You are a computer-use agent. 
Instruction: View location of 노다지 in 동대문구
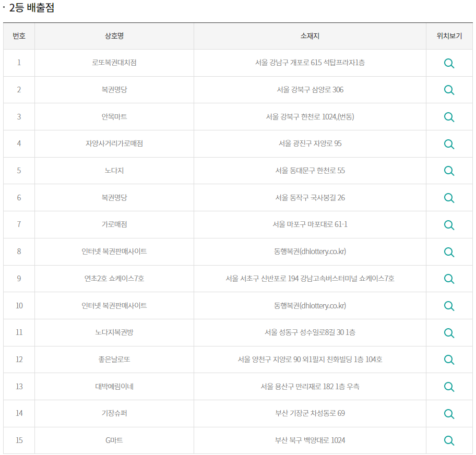tap(449, 171)
